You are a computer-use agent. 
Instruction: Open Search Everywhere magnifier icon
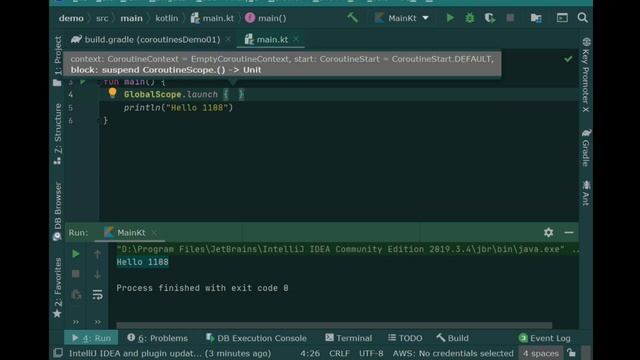582,18
